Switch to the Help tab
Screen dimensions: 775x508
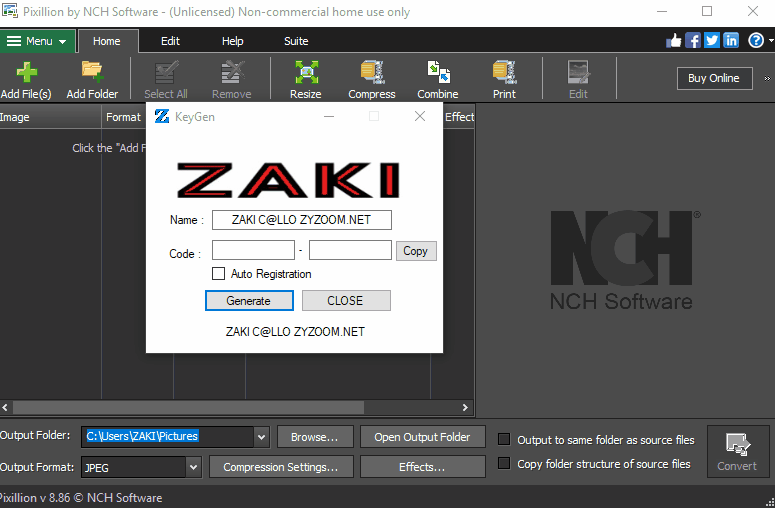click(x=232, y=41)
